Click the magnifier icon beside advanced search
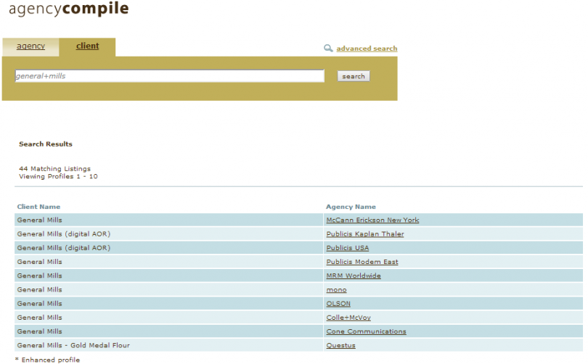Image resolution: width=588 pixels, height=364 pixels. tap(328, 49)
